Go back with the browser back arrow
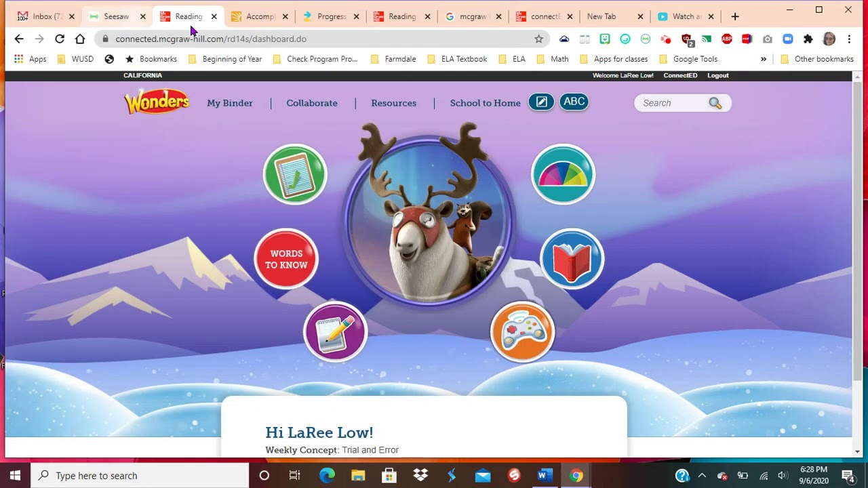The height and width of the screenshot is (488, 868). tap(19, 39)
